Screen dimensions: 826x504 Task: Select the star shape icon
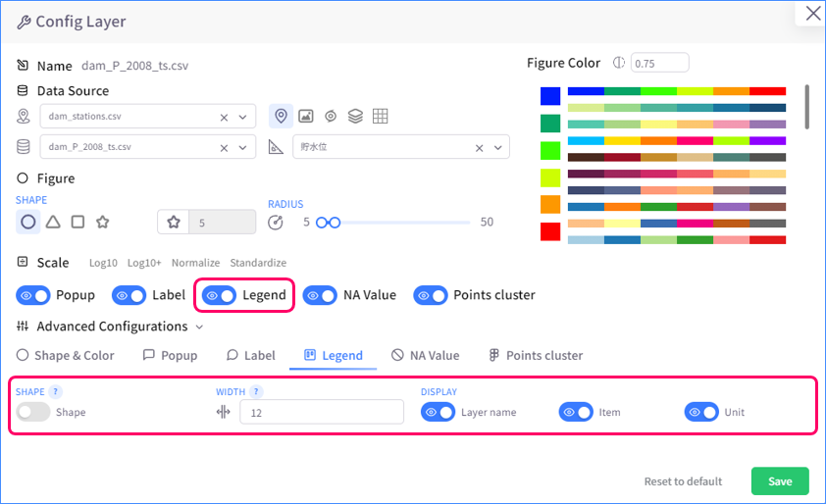103,223
